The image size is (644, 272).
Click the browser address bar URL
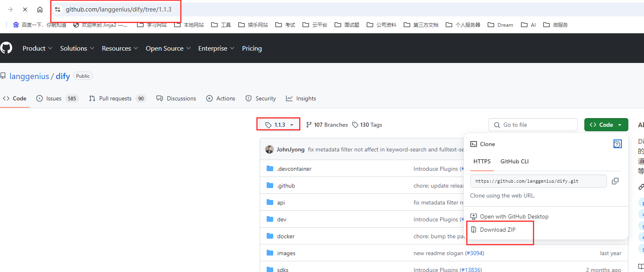(119, 9)
